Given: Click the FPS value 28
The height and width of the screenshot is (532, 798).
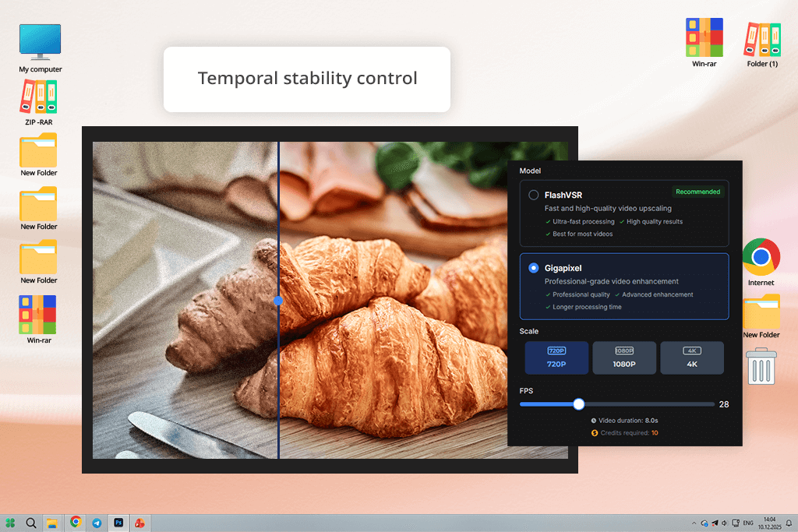Looking at the screenshot, I should coord(724,404).
